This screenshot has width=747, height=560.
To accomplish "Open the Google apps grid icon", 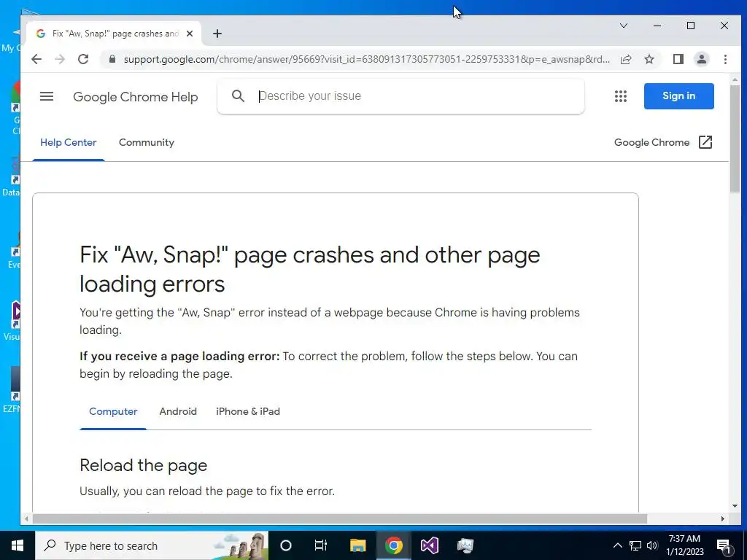I will tap(620, 96).
